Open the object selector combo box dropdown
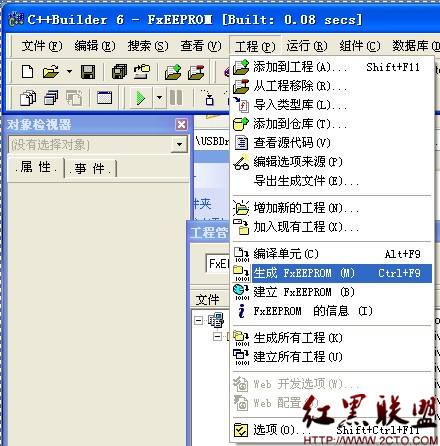This screenshot has width=440, height=446. [179, 145]
